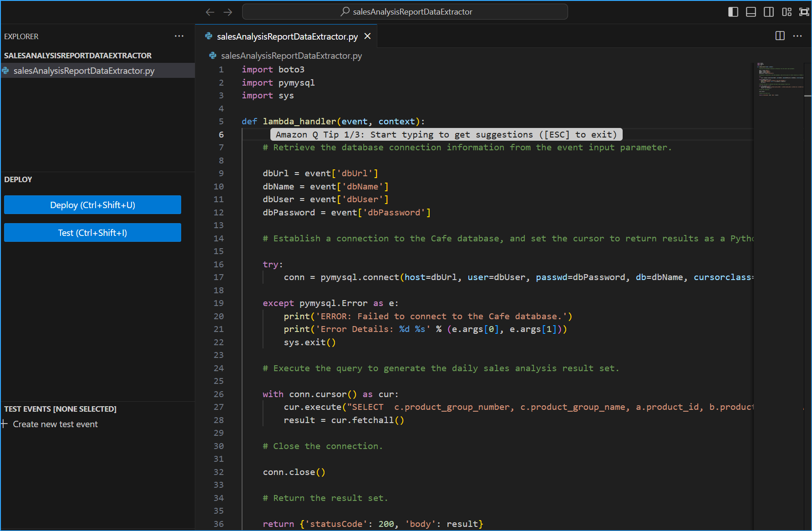Select the salesAnalysisReportDataExtractor.py tab
This screenshot has height=531, width=812.
click(x=287, y=36)
